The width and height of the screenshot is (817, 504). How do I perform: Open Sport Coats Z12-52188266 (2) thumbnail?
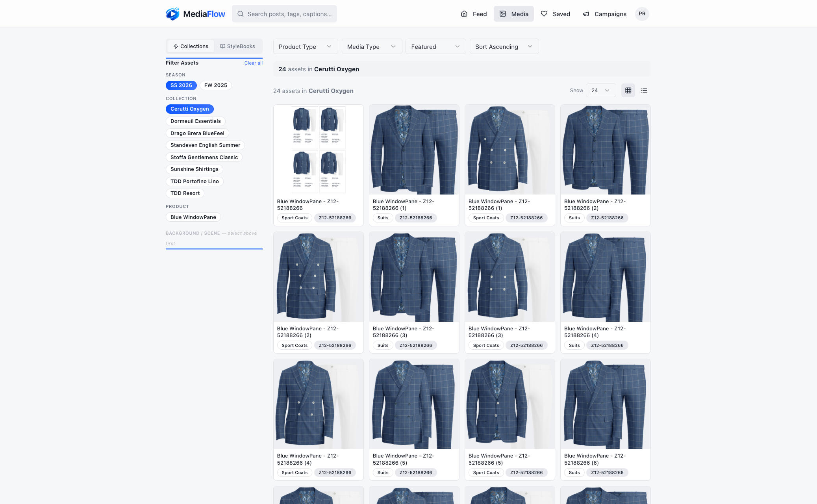click(319, 277)
